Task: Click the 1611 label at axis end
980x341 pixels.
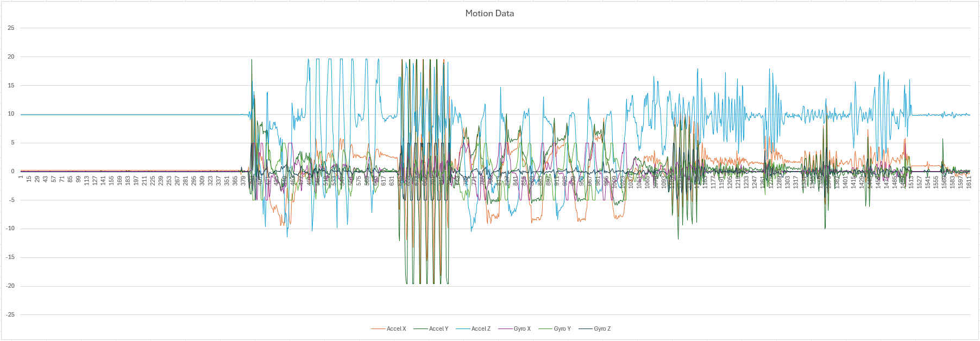Action: tap(969, 181)
